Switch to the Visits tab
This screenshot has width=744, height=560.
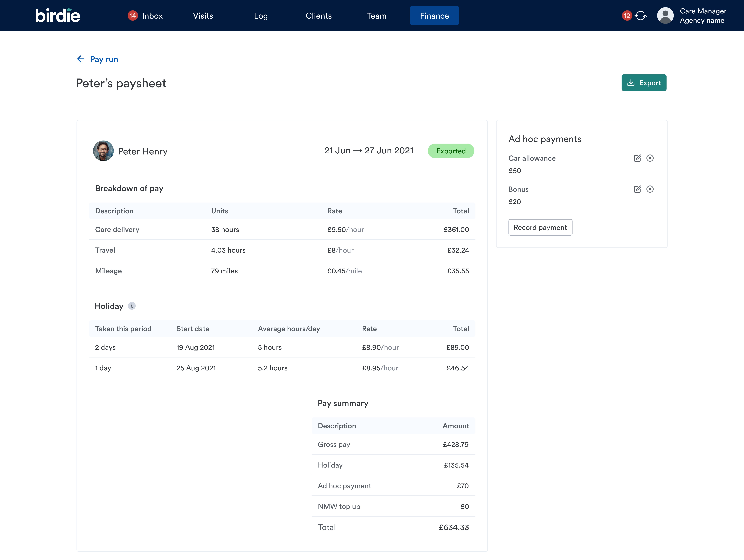pyautogui.click(x=203, y=16)
